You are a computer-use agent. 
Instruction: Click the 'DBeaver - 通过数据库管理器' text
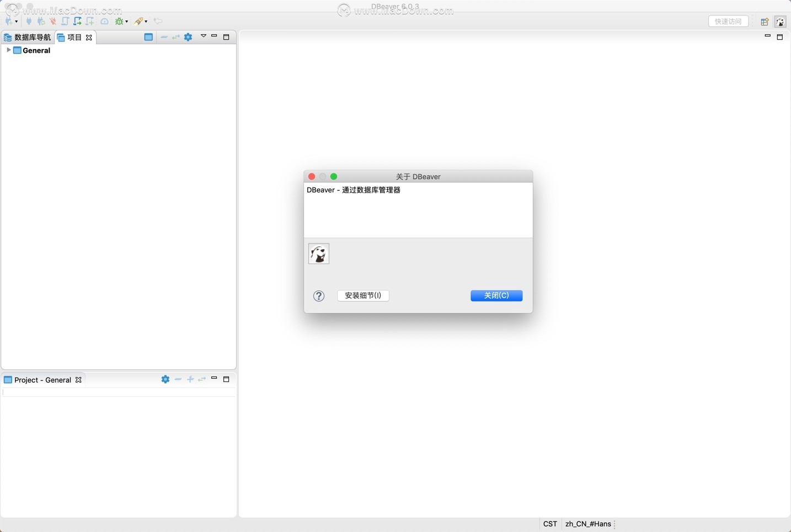354,190
